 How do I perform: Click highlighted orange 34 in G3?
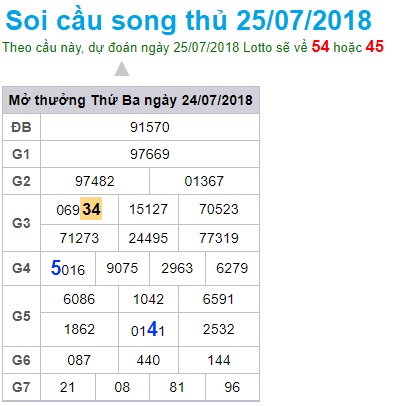click(91, 209)
